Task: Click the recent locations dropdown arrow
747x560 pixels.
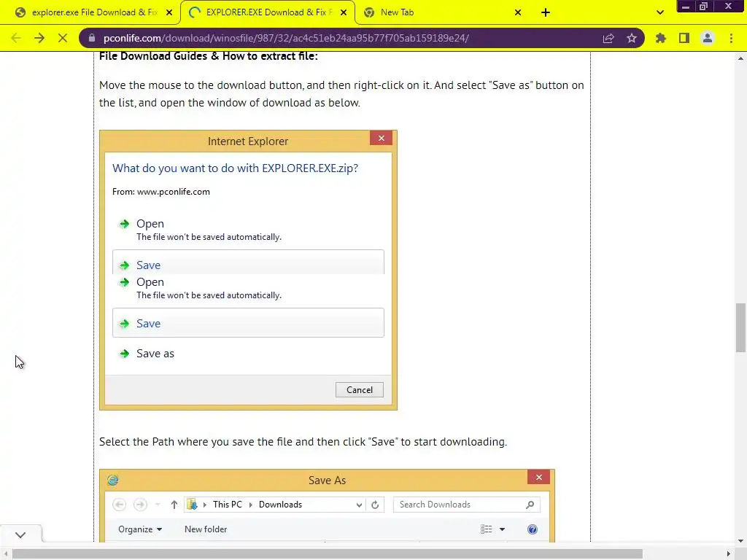Action: point(158,505)
